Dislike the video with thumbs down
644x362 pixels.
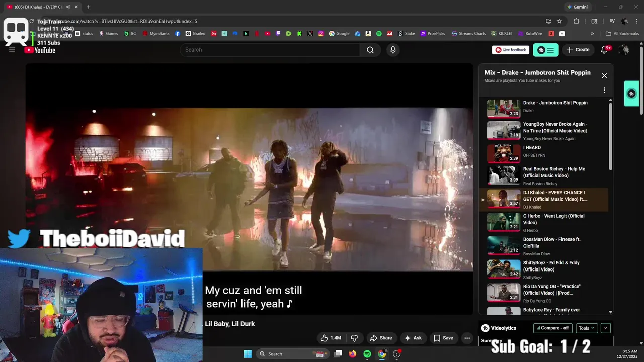(x=354, y=338)
